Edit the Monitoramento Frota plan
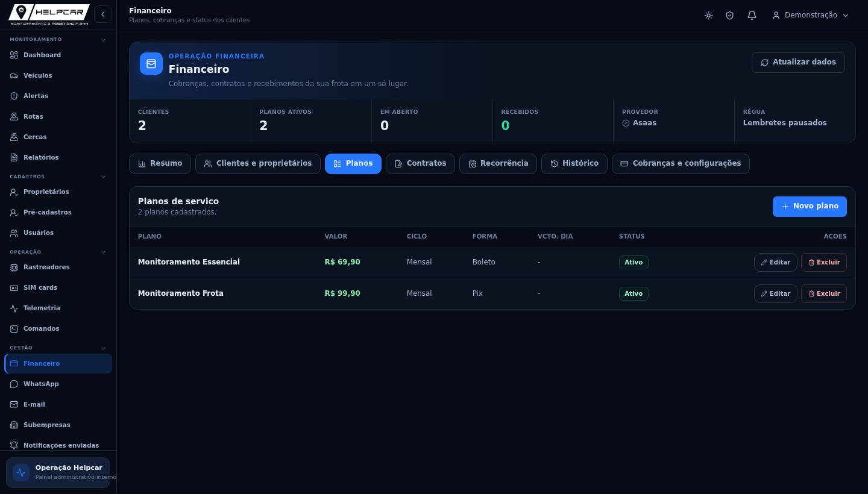Image resolution: width=868 pixels, height=494 pixels. click(776, 294)
